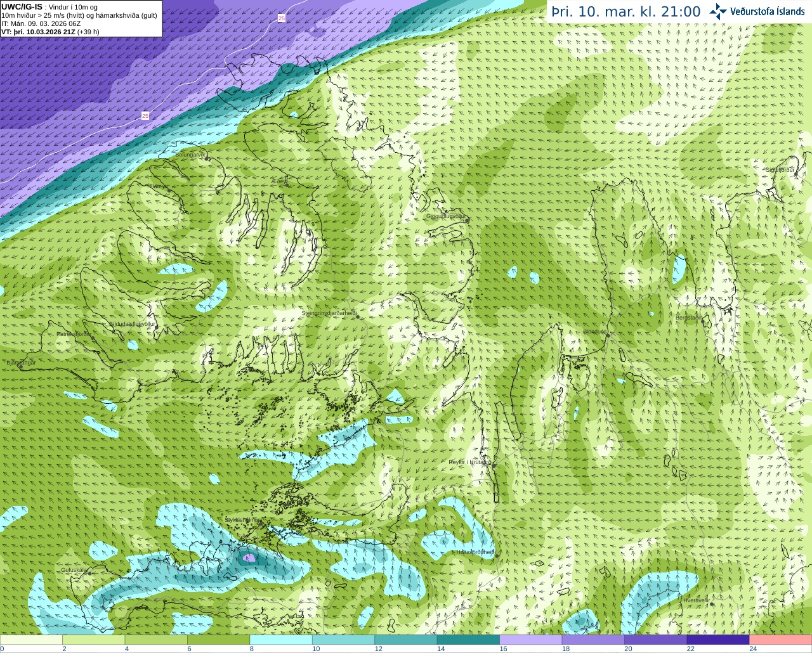Click the 'UWC/IG-IS' model title text

(x=22, y=7)
